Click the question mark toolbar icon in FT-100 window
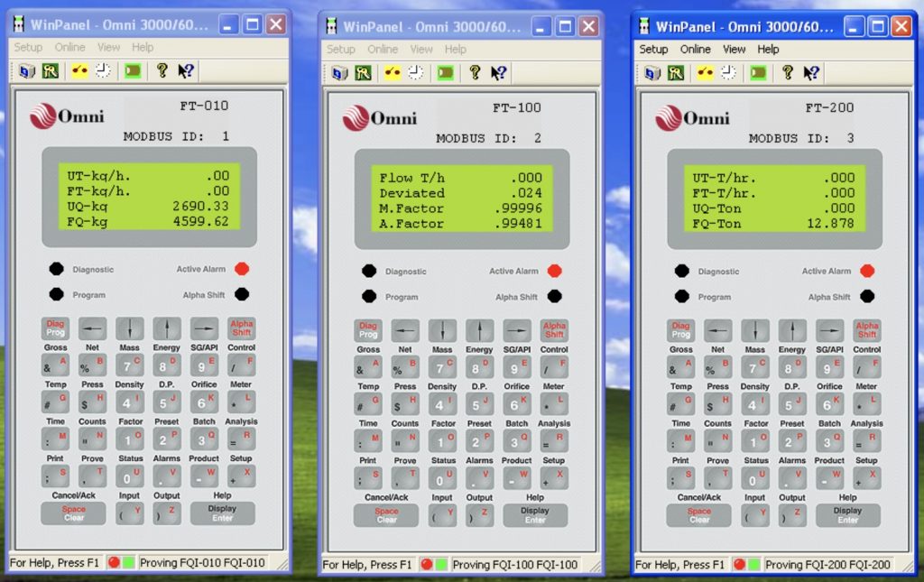This screenshot has height=582, width=924. [x=475, y=73]
